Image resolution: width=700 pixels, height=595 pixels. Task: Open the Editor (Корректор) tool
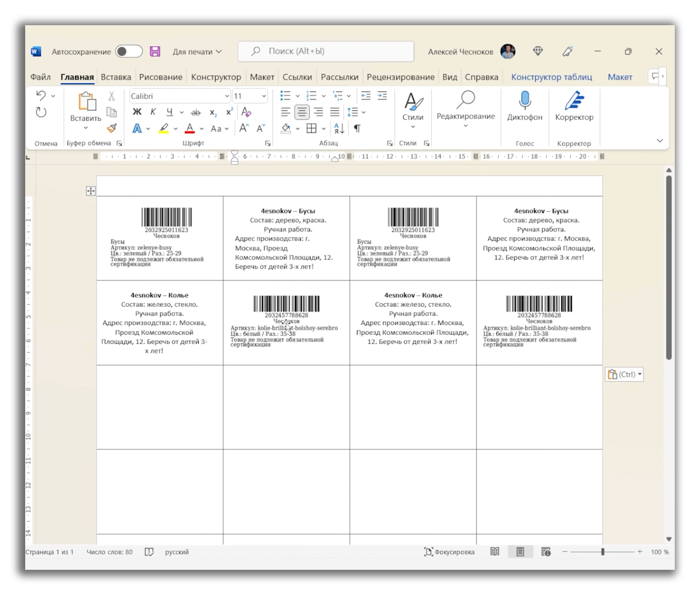[574, 106]
